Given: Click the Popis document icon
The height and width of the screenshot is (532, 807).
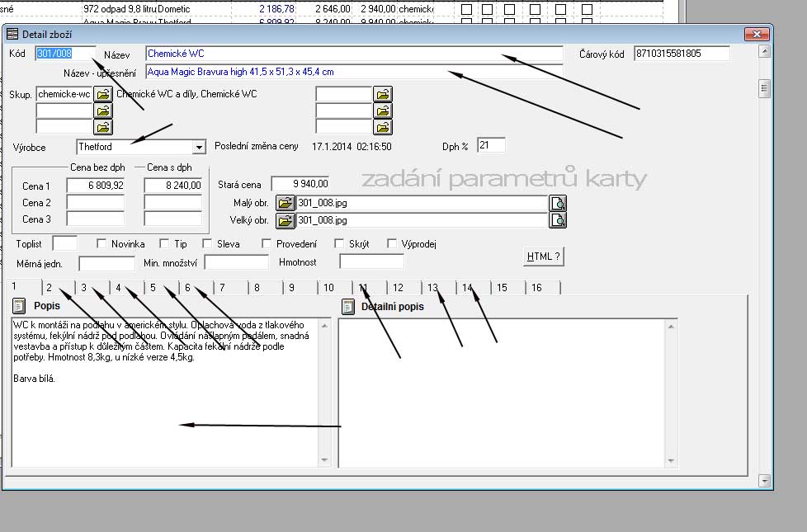Looking at the screenshot, I should tap(19, 306).
